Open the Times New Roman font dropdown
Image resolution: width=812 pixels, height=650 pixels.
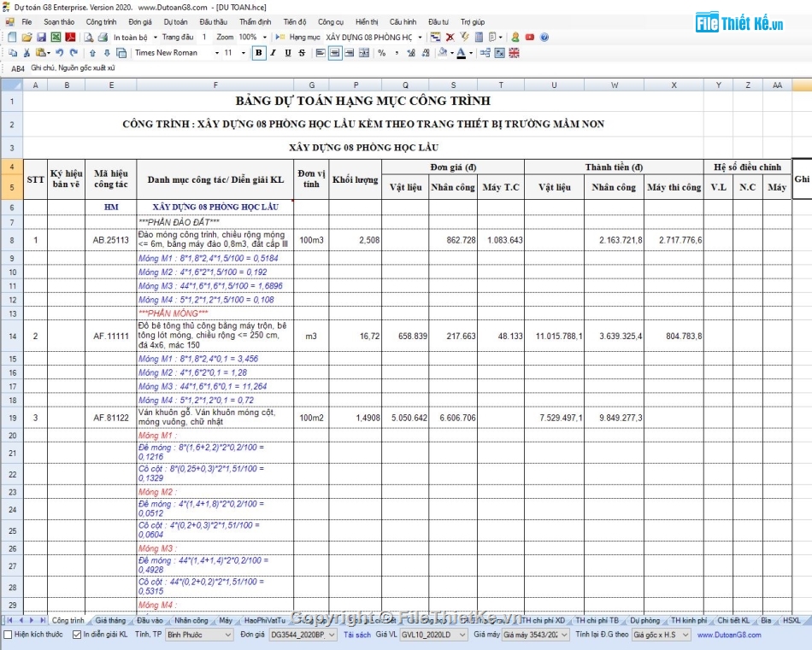[x=217, y=53]
